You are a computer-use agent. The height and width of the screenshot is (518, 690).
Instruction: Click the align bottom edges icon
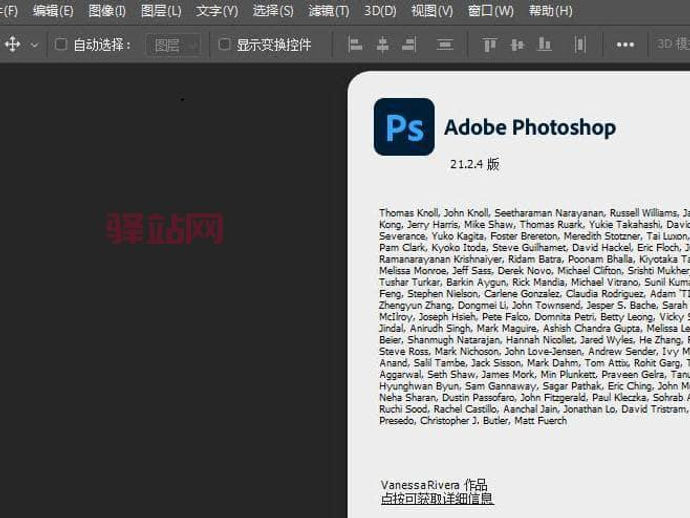point(544,44)
